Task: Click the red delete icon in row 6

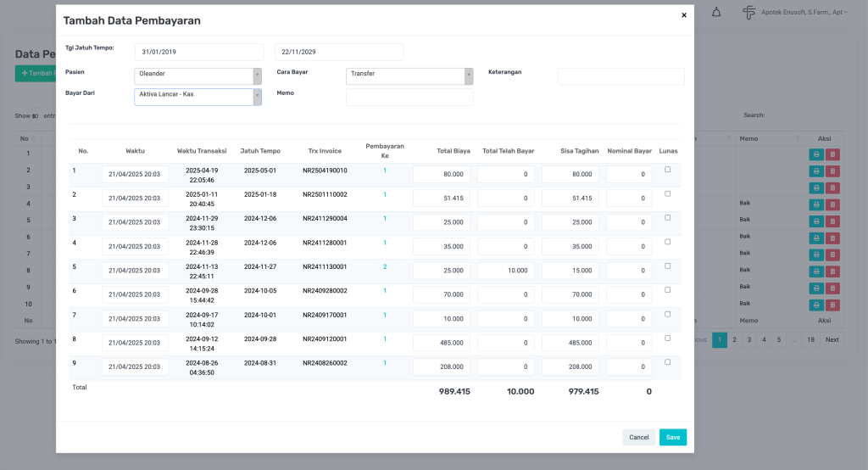Action: point(832,238)
